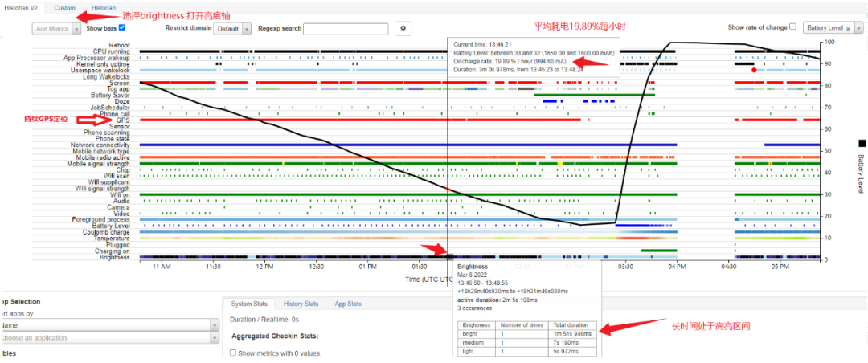Switch to the Historian V2 tab

19,8
